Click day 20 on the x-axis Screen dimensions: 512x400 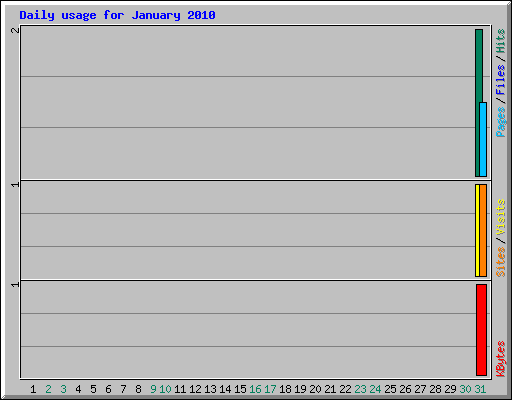(x=315, y=389)
